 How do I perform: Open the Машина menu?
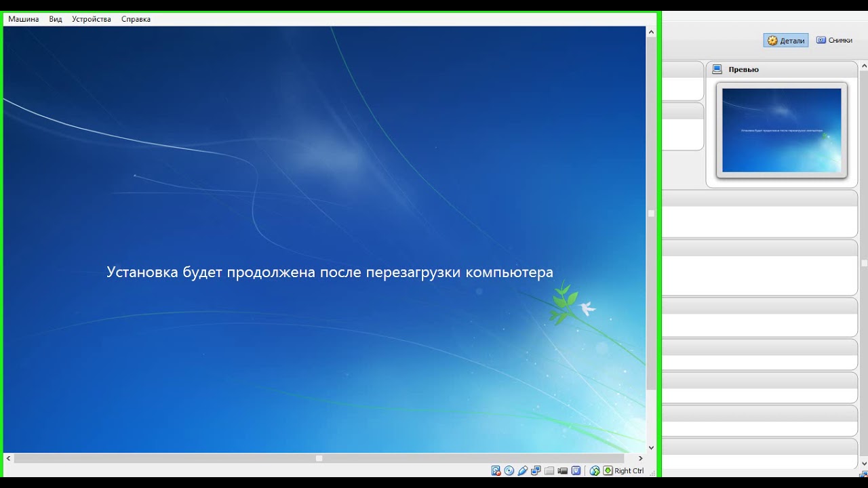coord(23,19)
